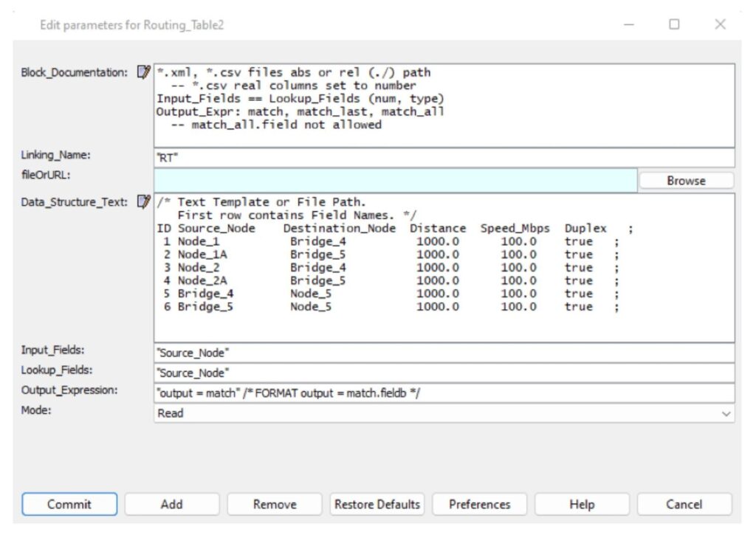Click the Commit button
This screenshot has height=537, width=756.
69,505
